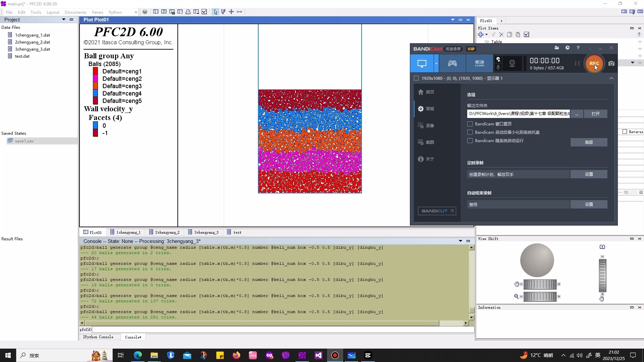Image resolution: width=644 pixels, height=362 pixels.
Task: Enable Bandicam 窗口置顶 checkbox
Action: tap(470, 124)
